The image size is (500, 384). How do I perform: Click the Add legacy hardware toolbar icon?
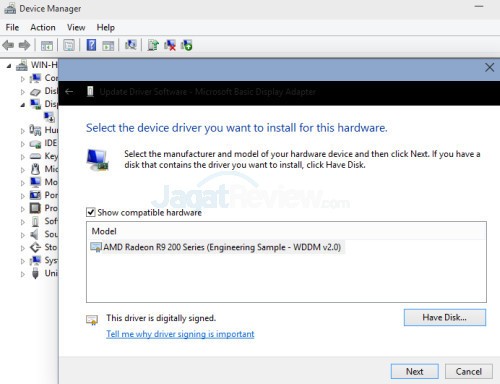pyautogui.click(x=186, y=45)
